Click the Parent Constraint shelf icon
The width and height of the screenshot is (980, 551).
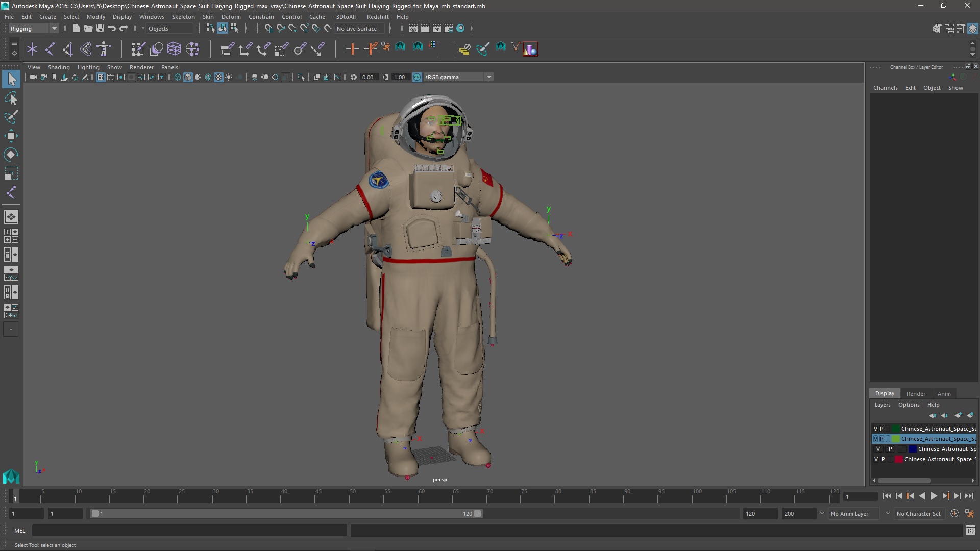(227, 49)
